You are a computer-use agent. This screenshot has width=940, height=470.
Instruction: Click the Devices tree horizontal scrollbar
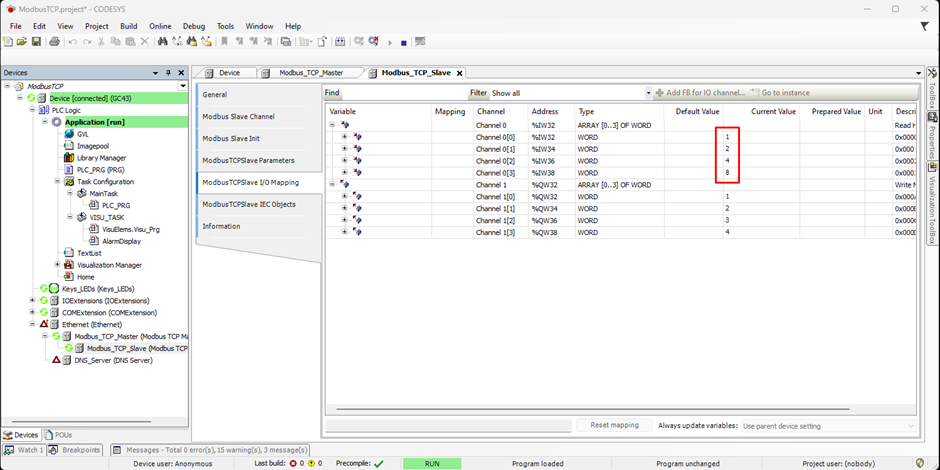point(83,421)
